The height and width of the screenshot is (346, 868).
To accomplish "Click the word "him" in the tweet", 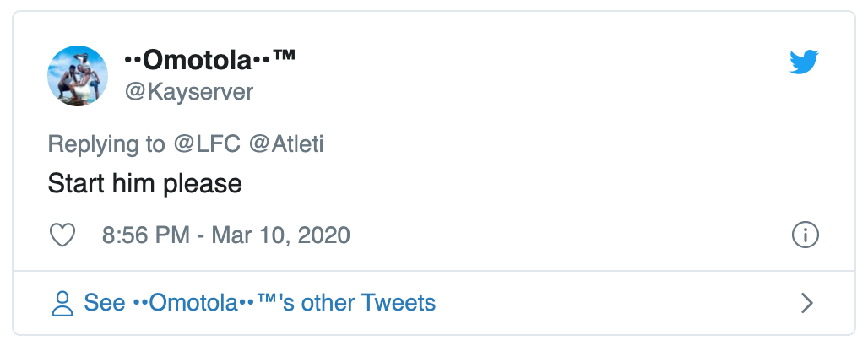I will (135, 182).
